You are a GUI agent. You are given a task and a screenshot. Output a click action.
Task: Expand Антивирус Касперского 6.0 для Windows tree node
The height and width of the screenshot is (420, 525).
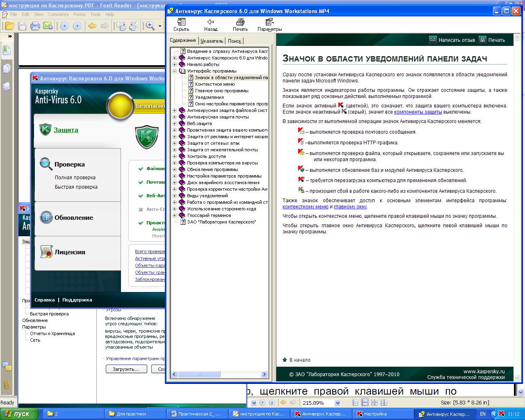(x=174, y=58)
